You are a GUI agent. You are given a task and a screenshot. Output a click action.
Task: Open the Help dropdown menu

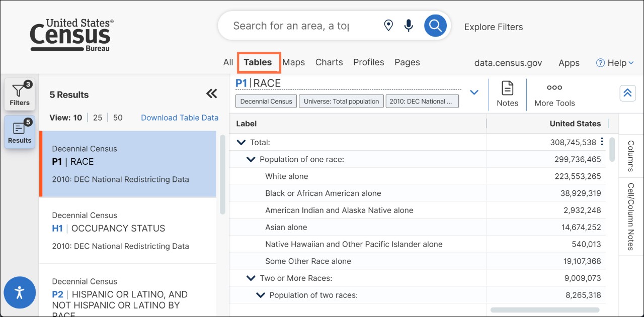[614, 62]
